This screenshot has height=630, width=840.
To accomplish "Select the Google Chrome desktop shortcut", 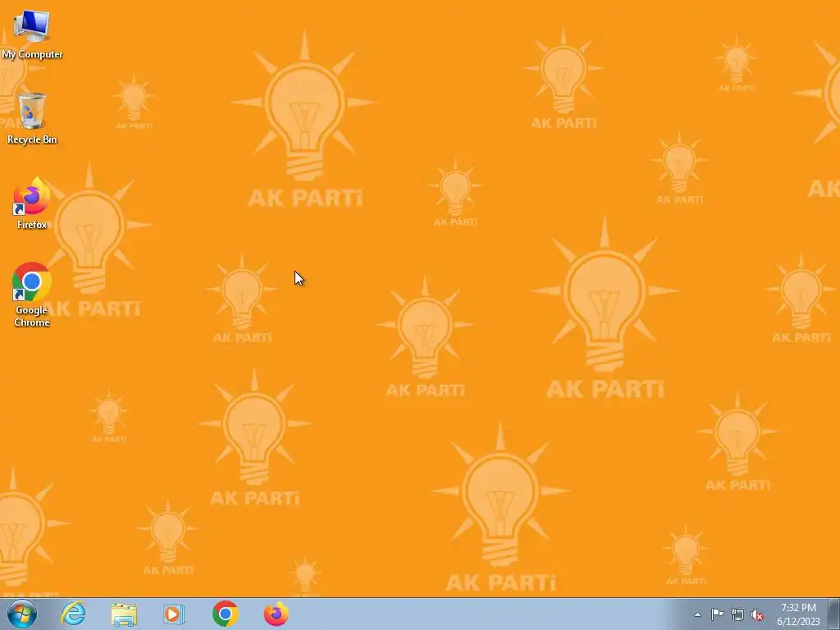I will point(32,294).
